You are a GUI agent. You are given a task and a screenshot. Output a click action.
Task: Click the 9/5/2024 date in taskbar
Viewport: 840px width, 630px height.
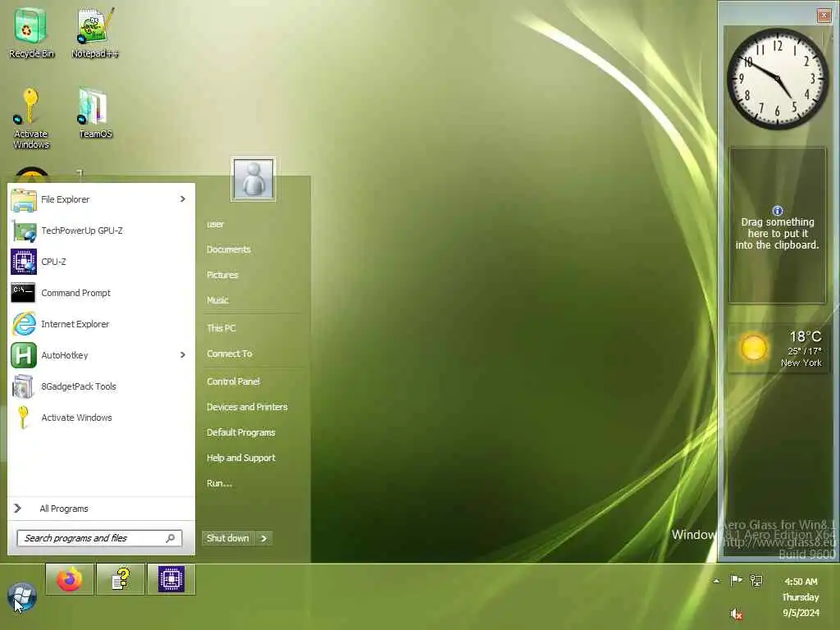point(801,613)
